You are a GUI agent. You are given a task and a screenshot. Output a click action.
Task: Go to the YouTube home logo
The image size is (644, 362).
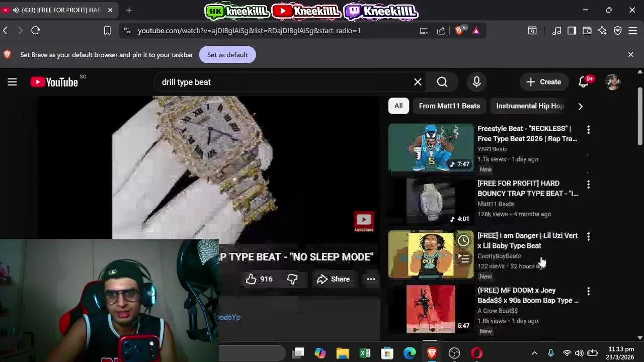pyautogui.click(x=54, y=82)
